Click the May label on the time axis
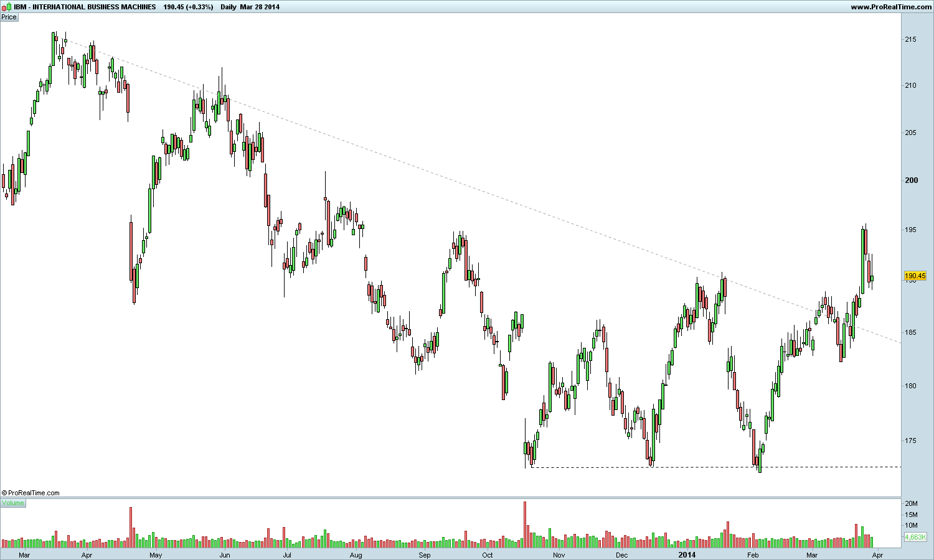 [x=156, y=554]
